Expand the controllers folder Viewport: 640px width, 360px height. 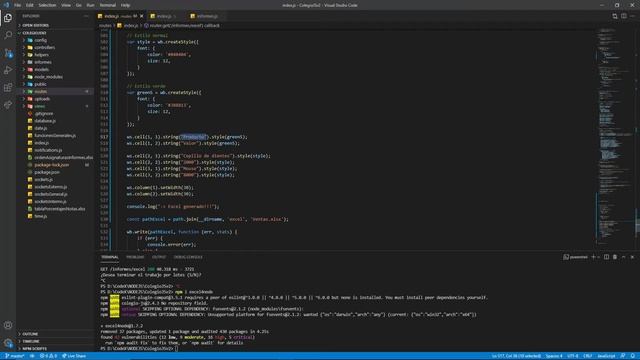pos(55,47)
